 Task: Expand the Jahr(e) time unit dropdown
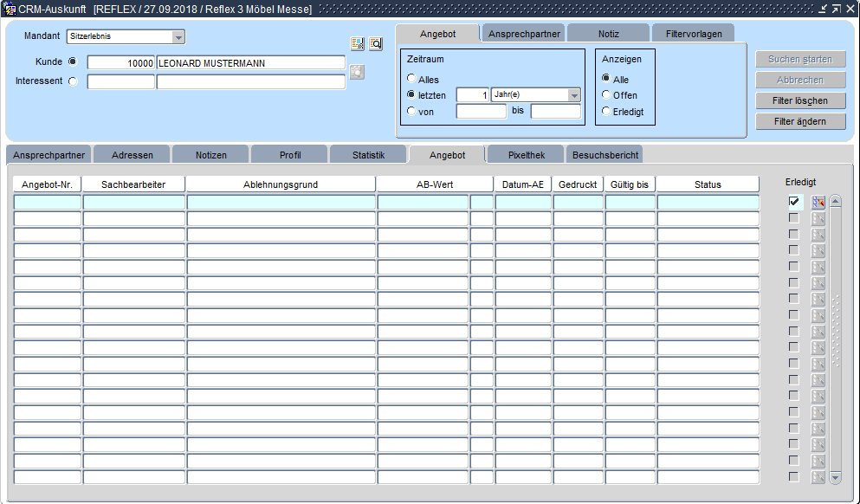573,95
